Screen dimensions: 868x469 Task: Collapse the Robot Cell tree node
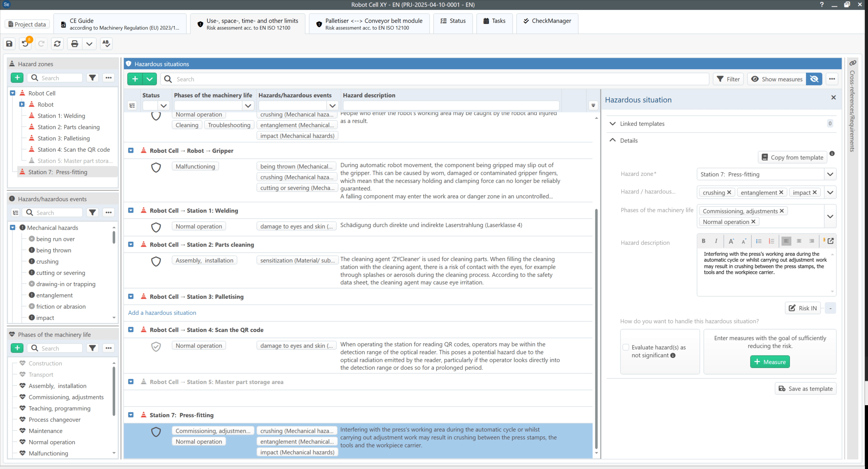[13, 93]
